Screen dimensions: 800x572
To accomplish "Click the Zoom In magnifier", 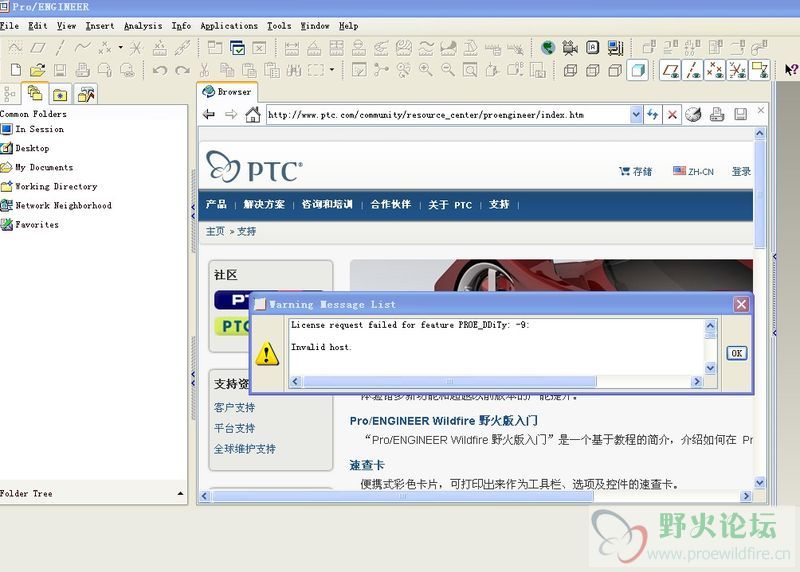I will click(426, 69).
